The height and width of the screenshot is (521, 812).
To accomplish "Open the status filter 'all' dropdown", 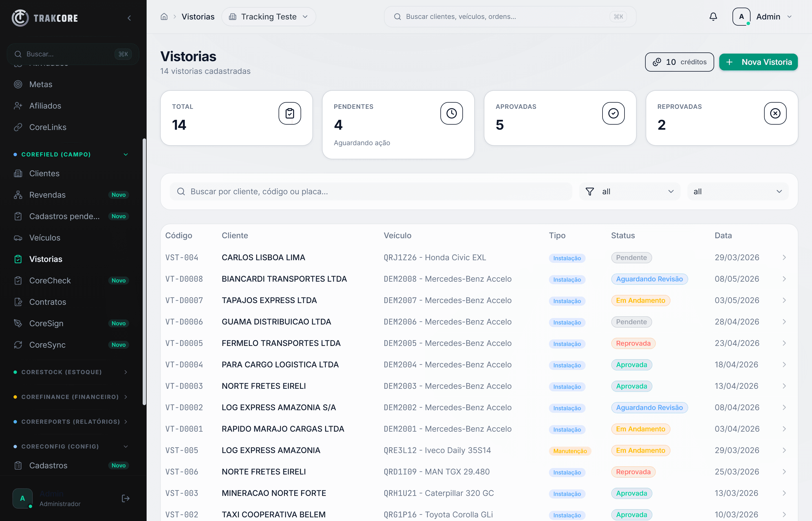I will (630, 191).
